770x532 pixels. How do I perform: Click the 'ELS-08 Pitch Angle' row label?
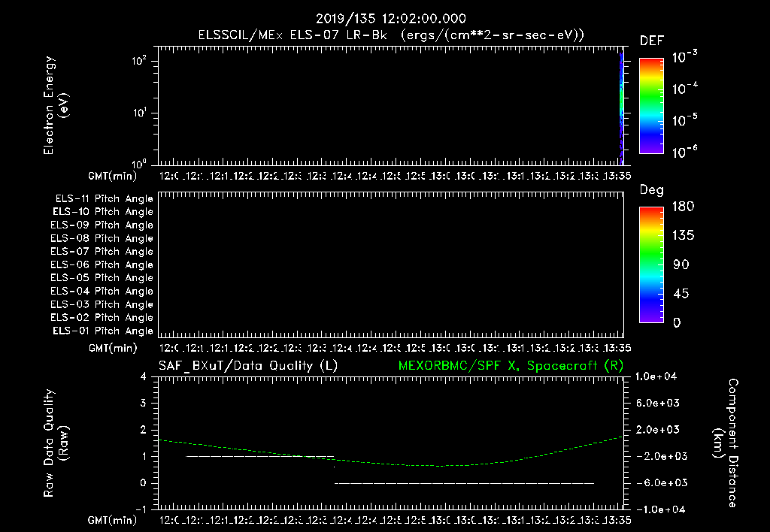pos(102,238)
